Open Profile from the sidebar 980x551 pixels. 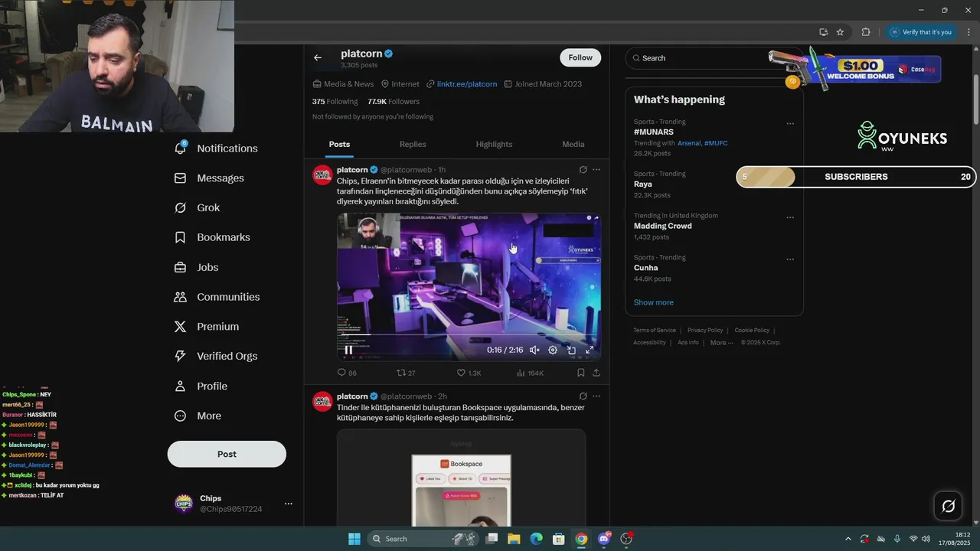coord(201,386)
